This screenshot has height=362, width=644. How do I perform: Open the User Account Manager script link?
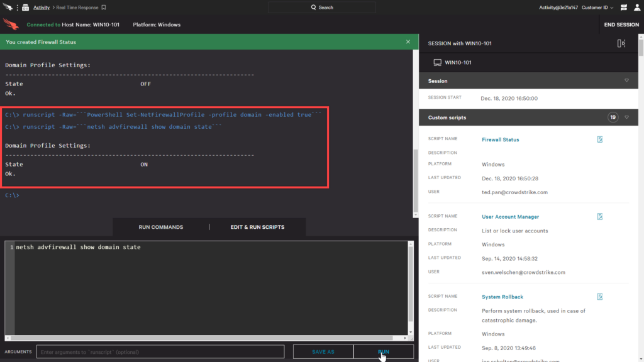click(510, 217)
